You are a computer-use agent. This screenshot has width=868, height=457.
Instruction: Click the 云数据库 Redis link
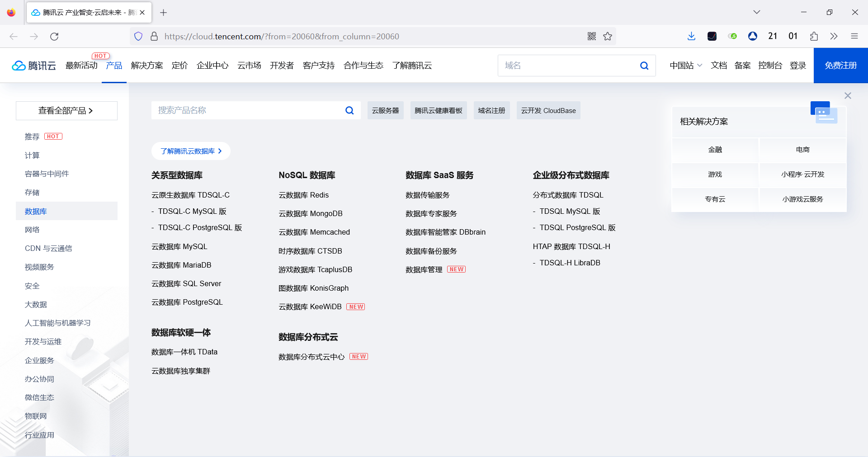[x=303, y=195]
